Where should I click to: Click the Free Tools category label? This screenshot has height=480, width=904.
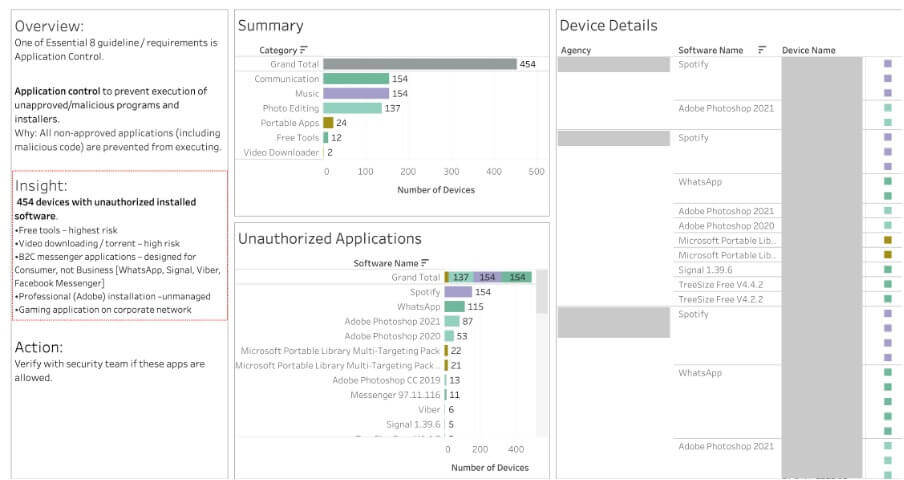point(297,137)
